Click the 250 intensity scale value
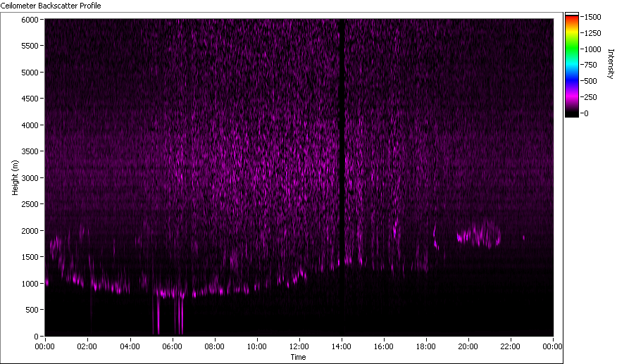The image size is (617, 364). click(x=591, y=97)
